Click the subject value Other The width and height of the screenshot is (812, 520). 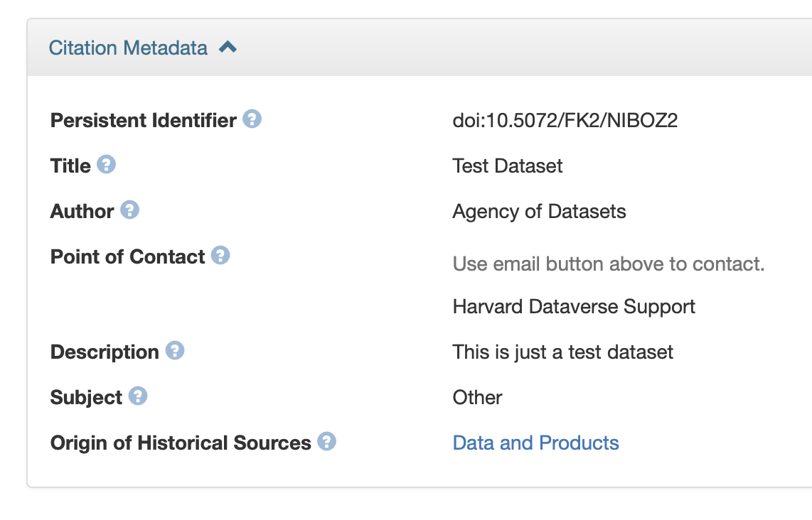[x=477, y=397]
